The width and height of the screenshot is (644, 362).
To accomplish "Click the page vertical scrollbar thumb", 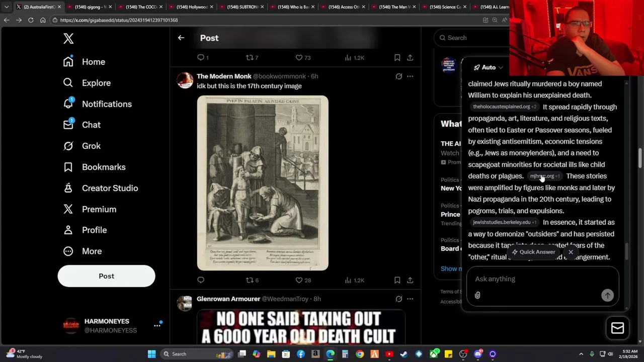I will pyautogui.click(x=640, y=158).
